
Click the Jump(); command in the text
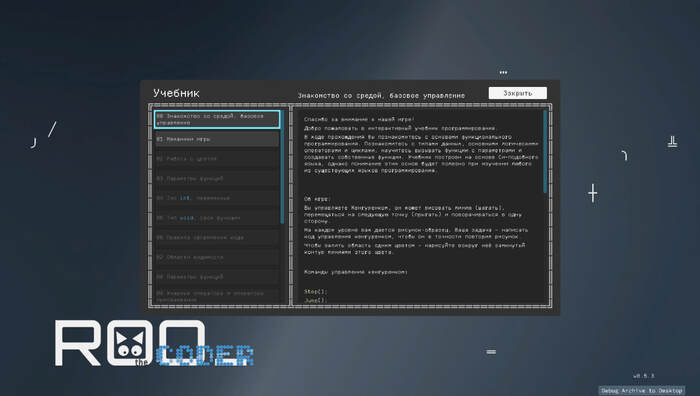point(316,300)
